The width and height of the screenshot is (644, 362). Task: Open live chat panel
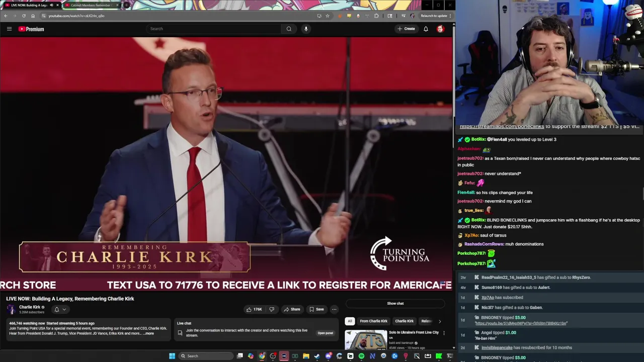pyautogui.click(x=325, y=333)
